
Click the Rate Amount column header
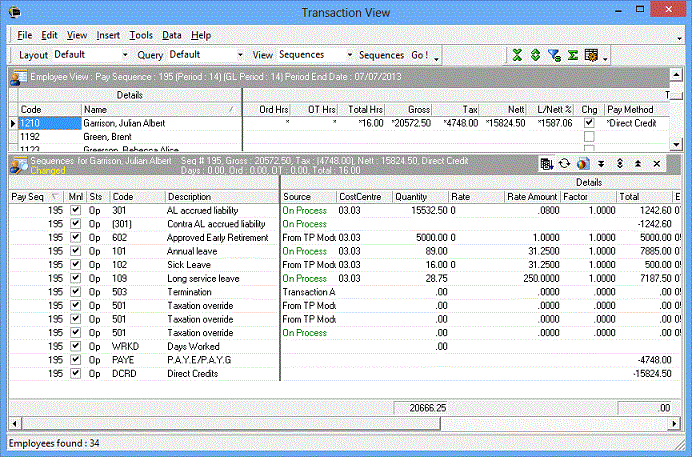coord(532,197)
